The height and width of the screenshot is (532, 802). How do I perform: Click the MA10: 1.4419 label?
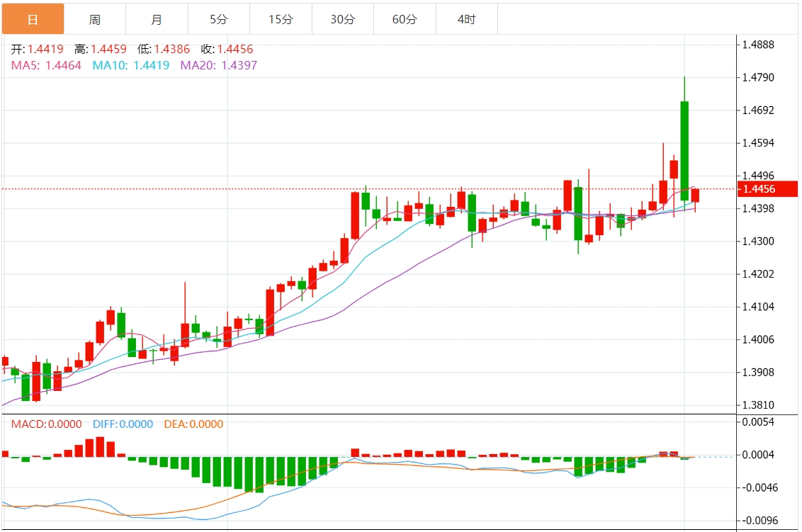[131, 65]
